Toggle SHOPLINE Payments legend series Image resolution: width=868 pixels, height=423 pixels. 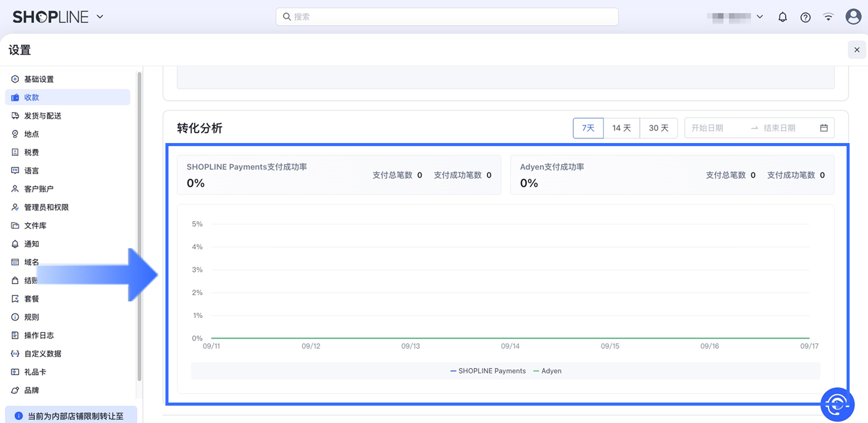pyautogui.click(x=488, y=371)
